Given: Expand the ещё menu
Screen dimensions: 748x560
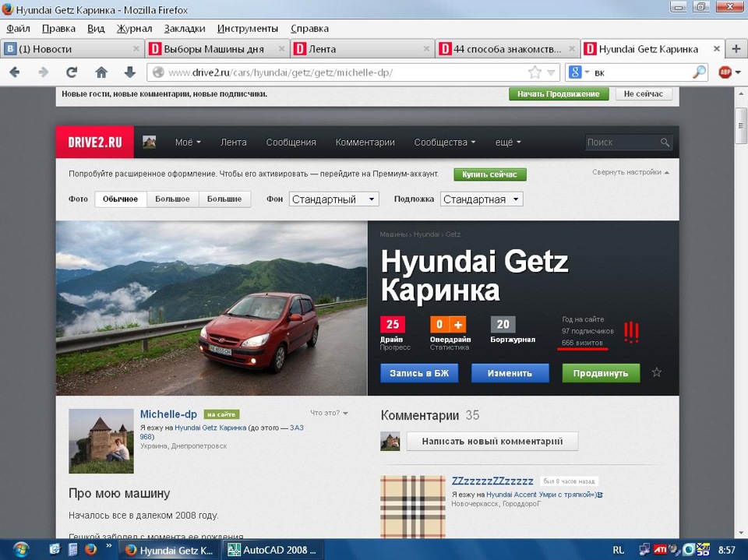Looking at the screenshot, I should pyautogui.click(x=508, y=143).
